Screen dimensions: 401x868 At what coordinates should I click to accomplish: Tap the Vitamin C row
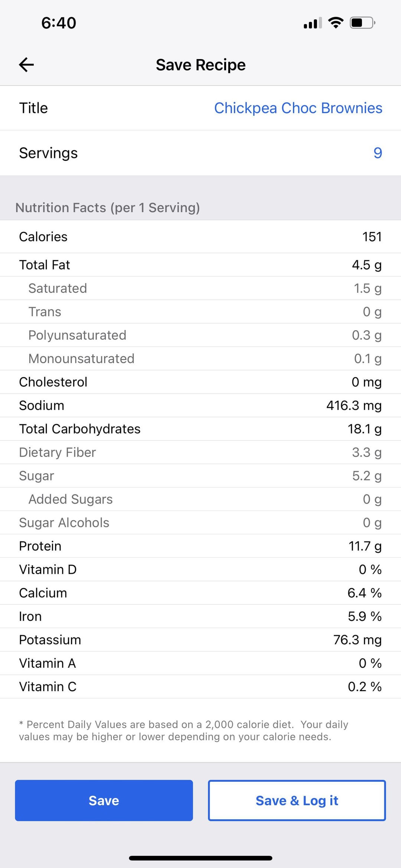tap(200, 686)
